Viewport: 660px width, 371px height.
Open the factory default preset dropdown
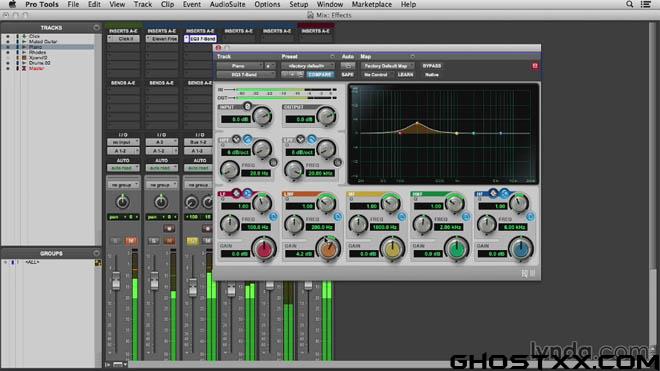307,66
